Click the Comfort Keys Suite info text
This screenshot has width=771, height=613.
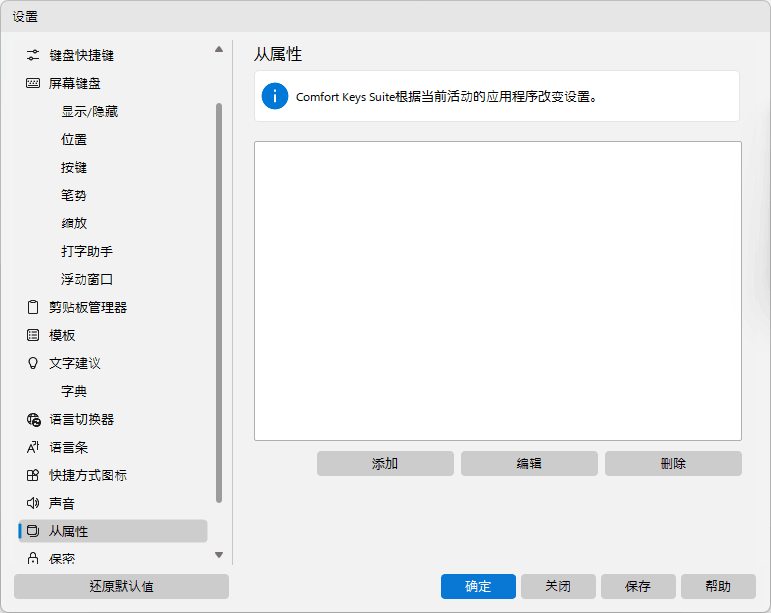click(x=446, y=97)
